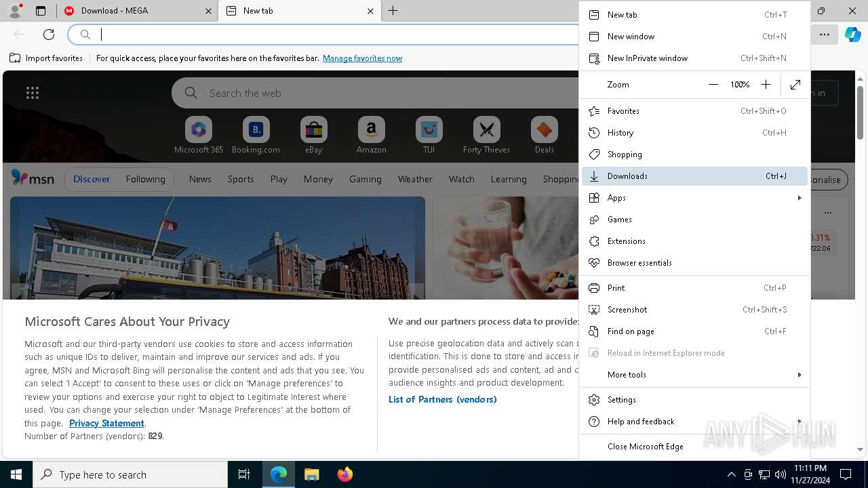Open the eBay shortcut tile
Image resolution: width=868 pixels, height=488 pixels.
[313, 136]
